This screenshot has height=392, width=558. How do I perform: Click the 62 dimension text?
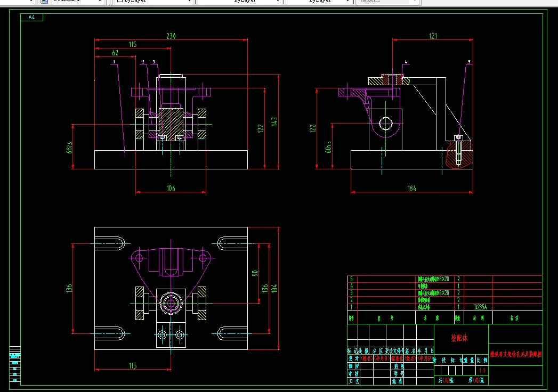click(115, 53)
